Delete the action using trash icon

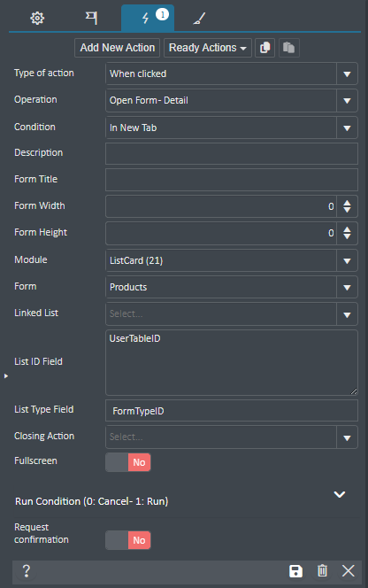click(322, 571)
